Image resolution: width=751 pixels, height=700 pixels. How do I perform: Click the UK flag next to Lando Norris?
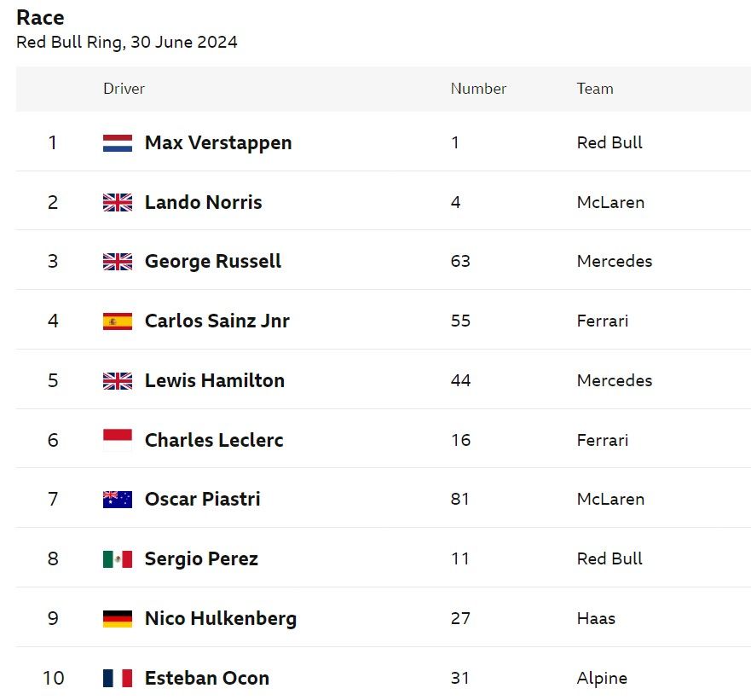(118, 202)
